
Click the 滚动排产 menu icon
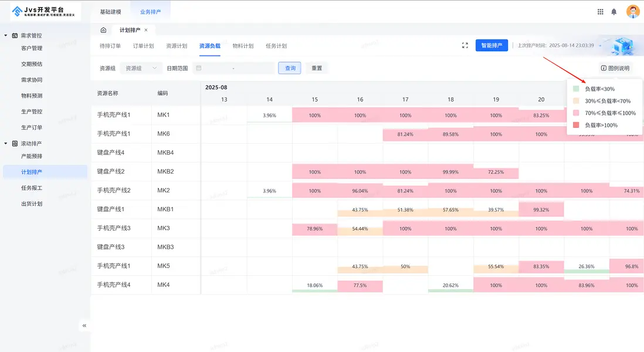tap(15, 144)
